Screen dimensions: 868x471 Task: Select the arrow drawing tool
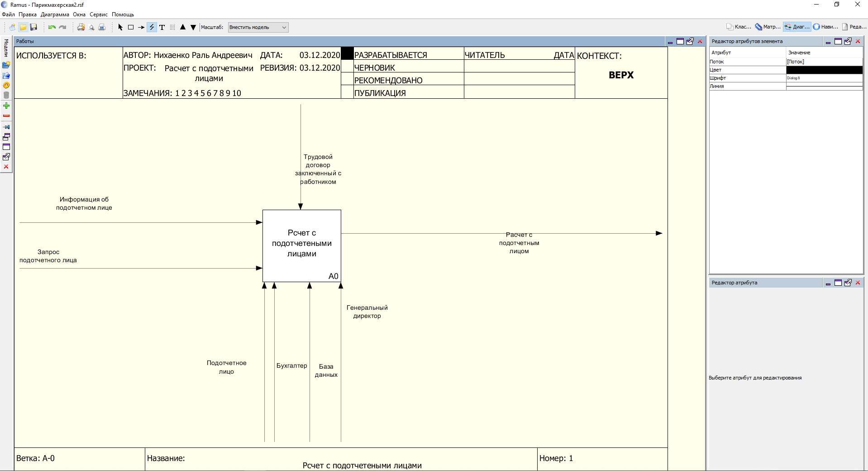pos(141,27)
